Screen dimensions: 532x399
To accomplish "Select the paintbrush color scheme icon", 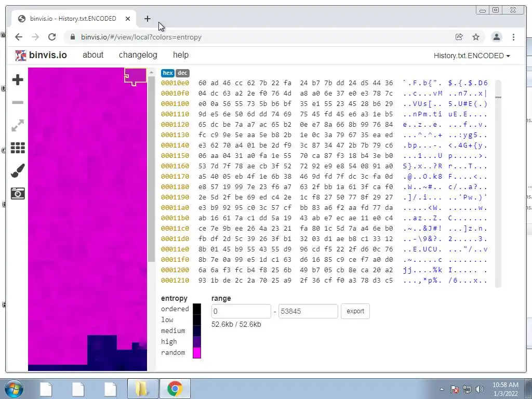I will tap(18, 170).
